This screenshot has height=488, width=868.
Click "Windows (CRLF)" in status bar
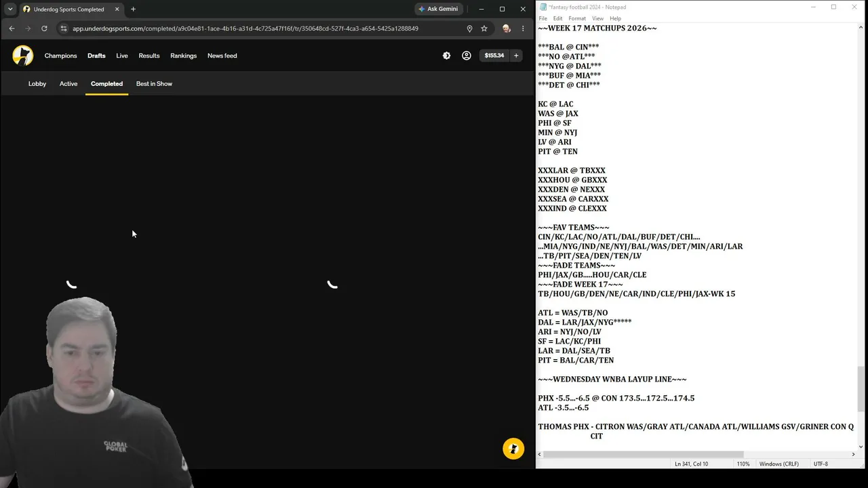coord(778,464)
